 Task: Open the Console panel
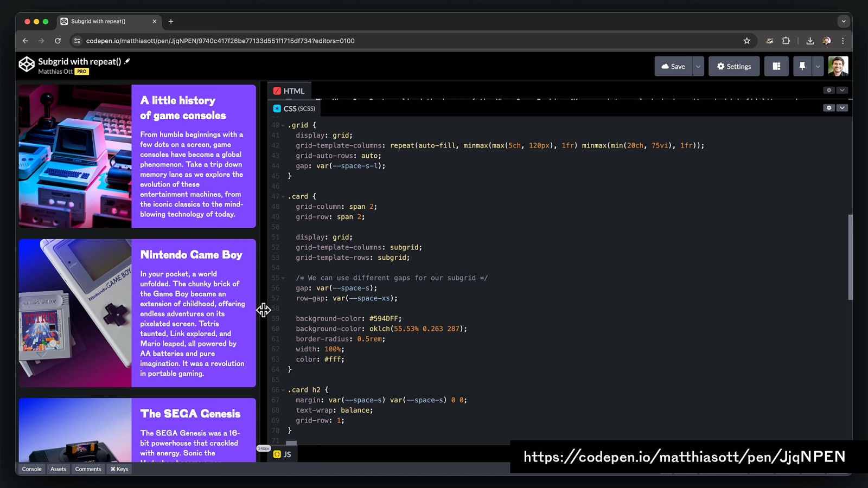coord(31,469)
